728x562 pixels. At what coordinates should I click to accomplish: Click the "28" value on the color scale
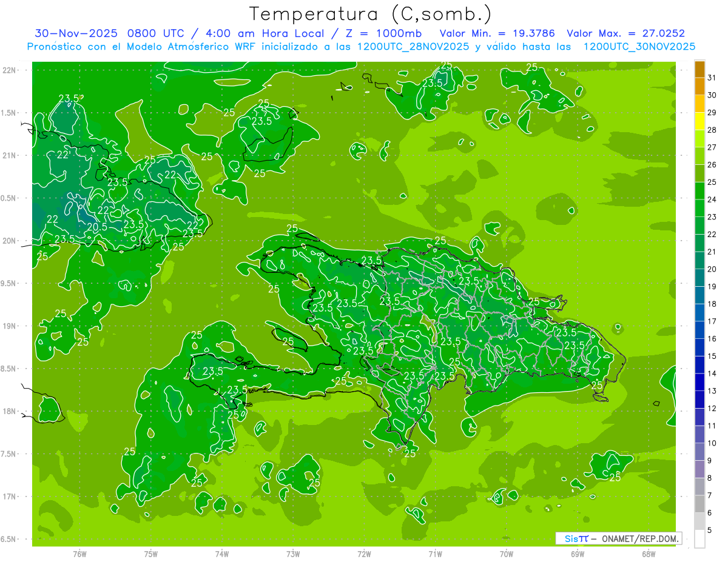(712, 130)
